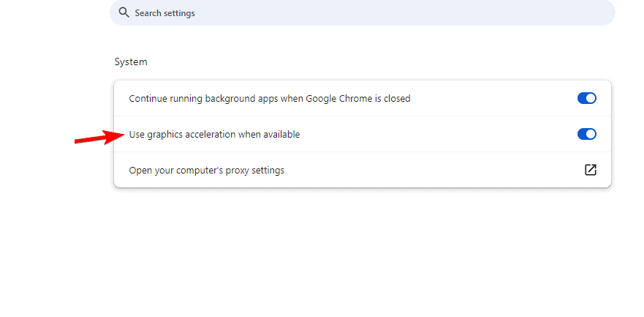This screenshot has width=644, height=317.
Task: Click the red arrow annotation
Action: 100,137
